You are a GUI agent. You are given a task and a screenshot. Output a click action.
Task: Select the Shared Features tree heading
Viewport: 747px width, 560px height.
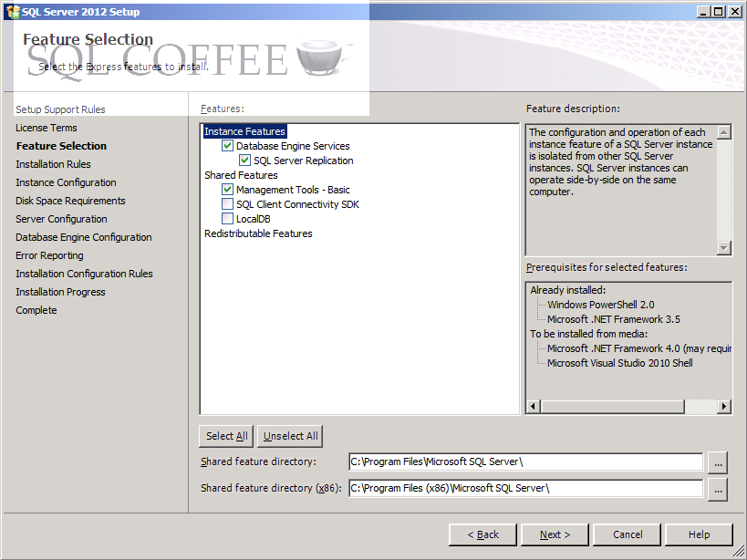point(241,175)
